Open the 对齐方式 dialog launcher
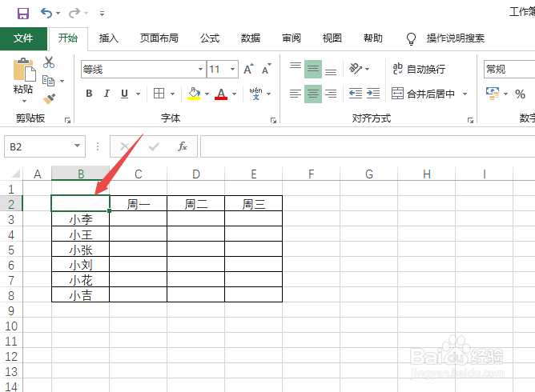This screenshot has height=392, width=535. tap(470, 120)
